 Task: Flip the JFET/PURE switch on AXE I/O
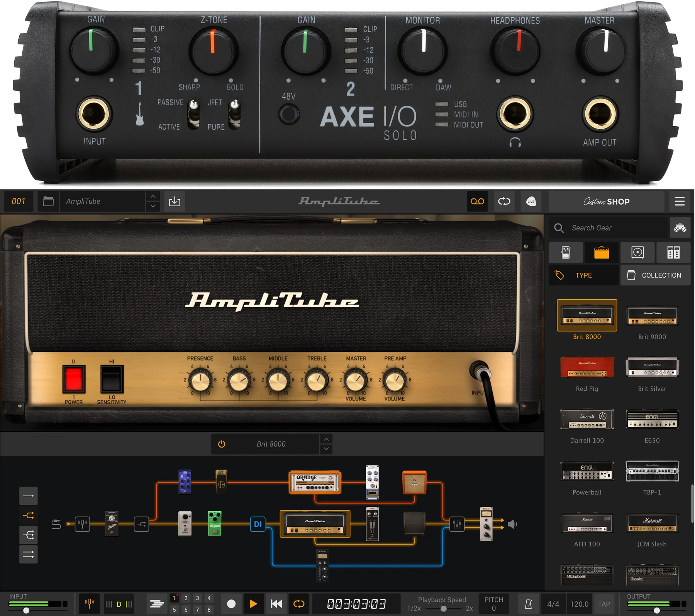coord(234,114)
